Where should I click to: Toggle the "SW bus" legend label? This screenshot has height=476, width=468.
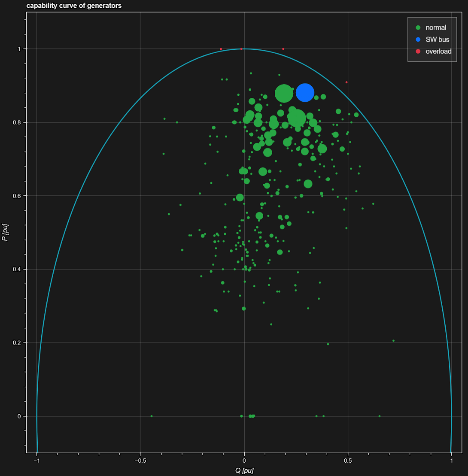[437, 39]
